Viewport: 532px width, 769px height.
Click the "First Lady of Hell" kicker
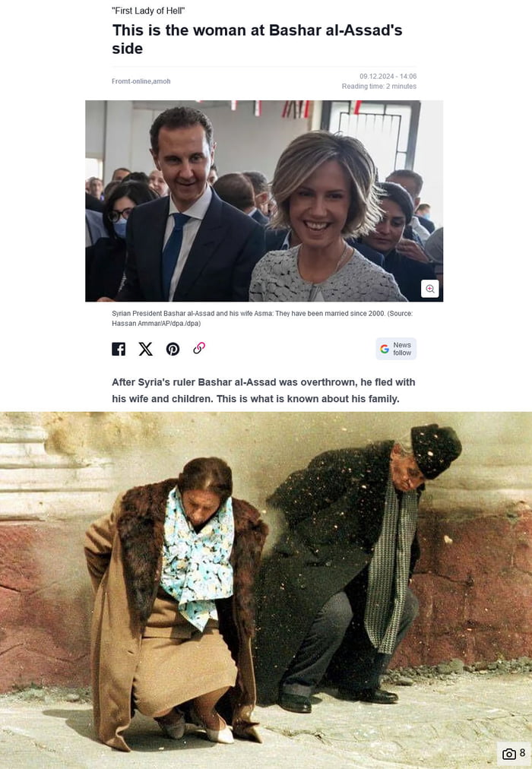coord(148,11)
